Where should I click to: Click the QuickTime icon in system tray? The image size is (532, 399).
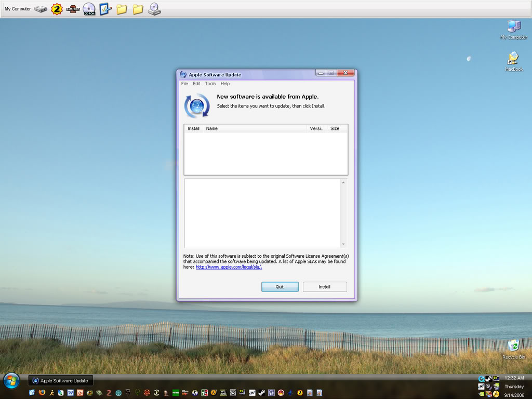pyautogui.click(x=482, y=379)
